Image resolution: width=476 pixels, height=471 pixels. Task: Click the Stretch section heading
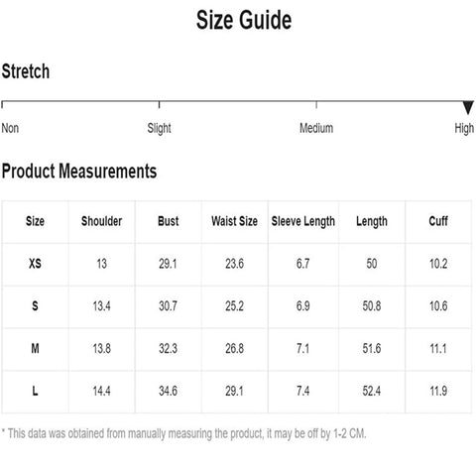point(26,71)
